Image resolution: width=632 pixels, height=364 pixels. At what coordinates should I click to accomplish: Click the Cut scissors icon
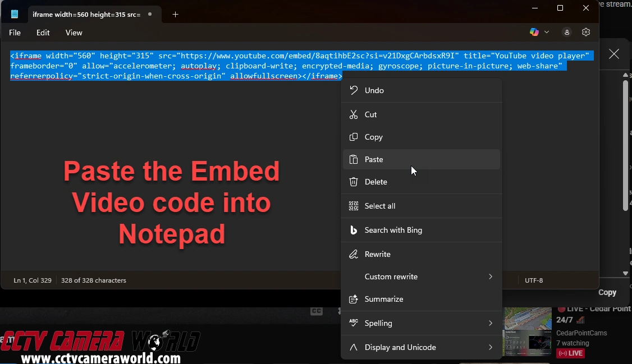[x=354, y=114]
